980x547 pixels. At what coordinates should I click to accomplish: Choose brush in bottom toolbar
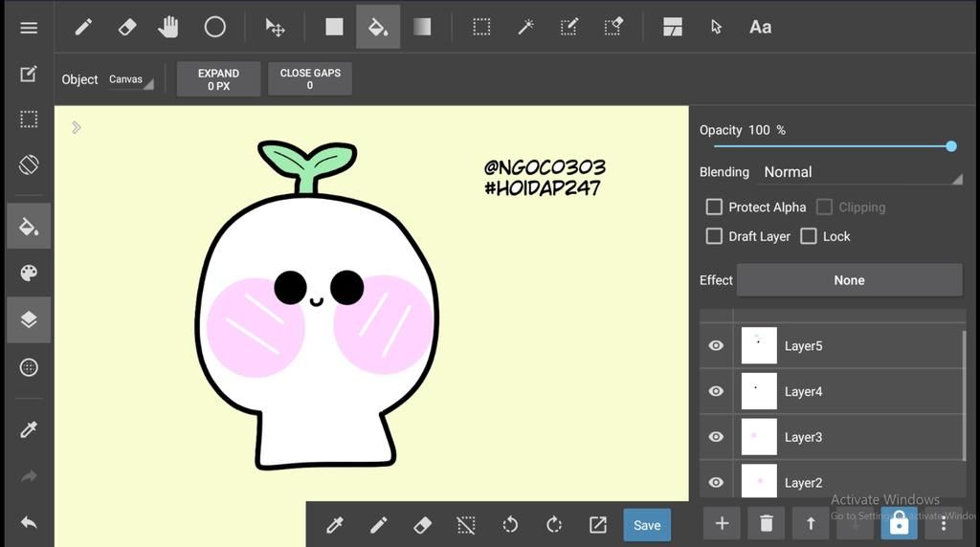[x=379, y=525]
